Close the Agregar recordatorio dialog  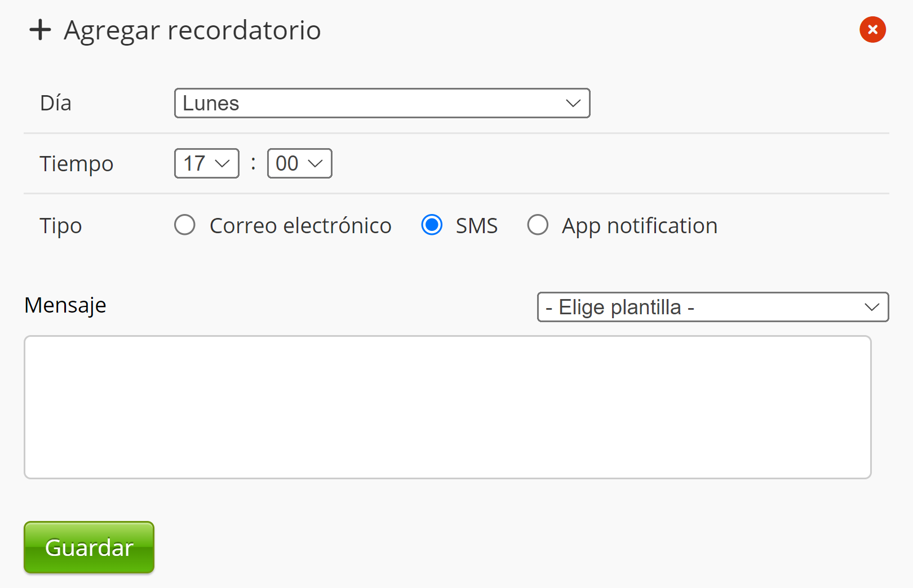(872, 29)
